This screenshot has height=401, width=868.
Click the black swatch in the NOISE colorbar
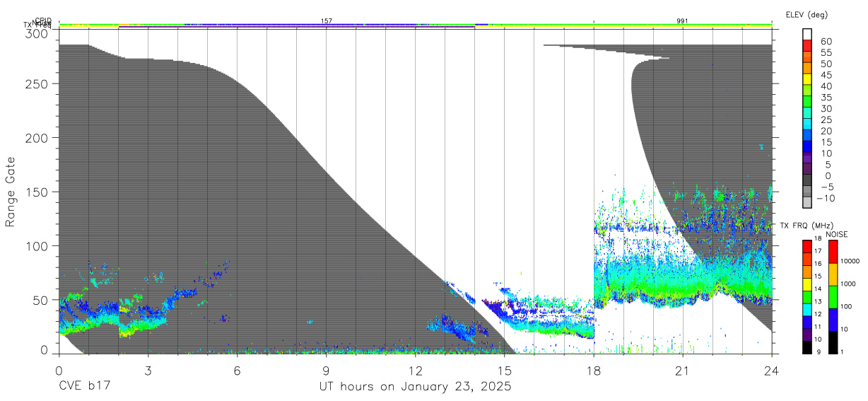tap(833, 343)
